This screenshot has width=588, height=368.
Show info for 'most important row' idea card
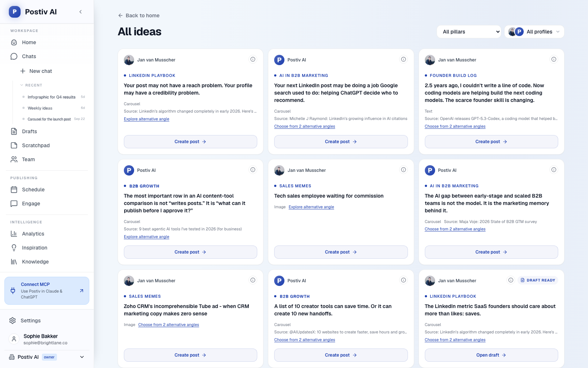point(253,170)
